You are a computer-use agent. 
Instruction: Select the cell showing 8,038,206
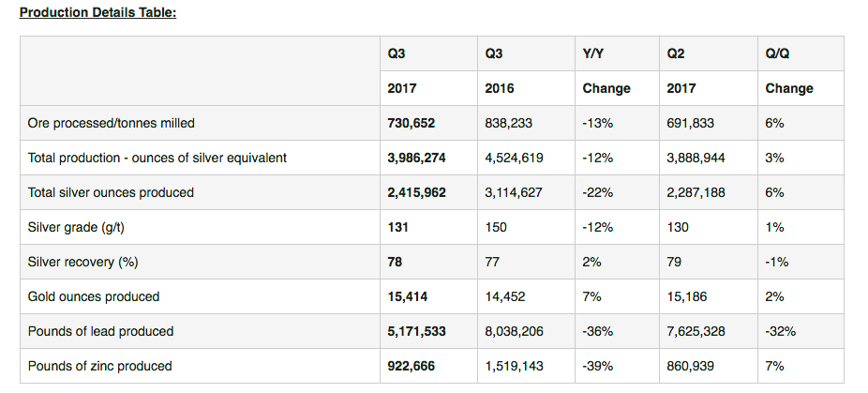(x=514, y=331)
